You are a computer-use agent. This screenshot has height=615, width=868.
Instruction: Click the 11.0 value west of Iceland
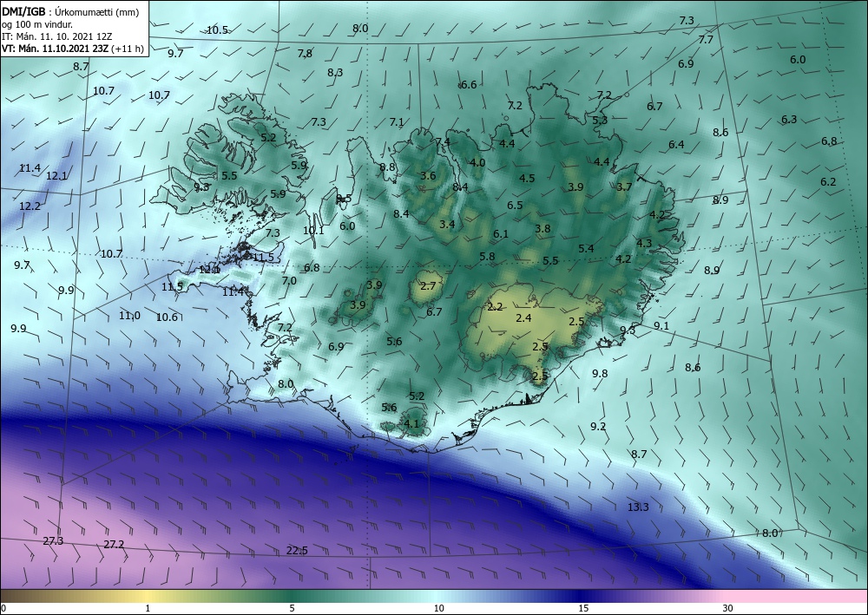(129, 316)
